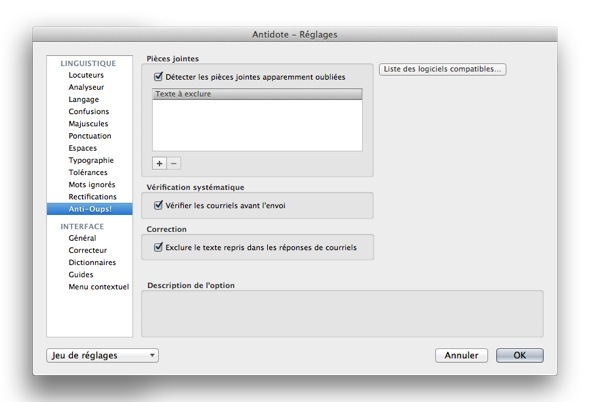
Task: Toggle Détecter les pièces jointes oubliées checkbox
Action: pyautogui.click(x=159, y=77)
